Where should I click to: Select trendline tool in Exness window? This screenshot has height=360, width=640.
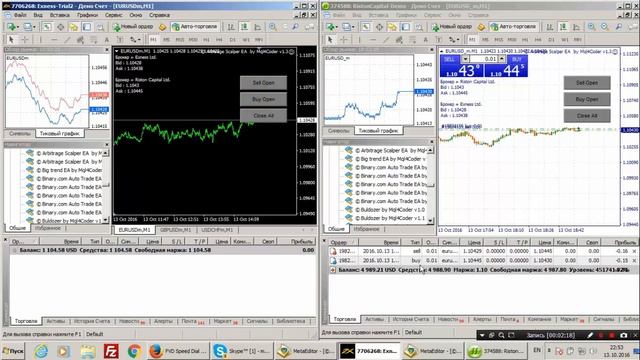67,40
